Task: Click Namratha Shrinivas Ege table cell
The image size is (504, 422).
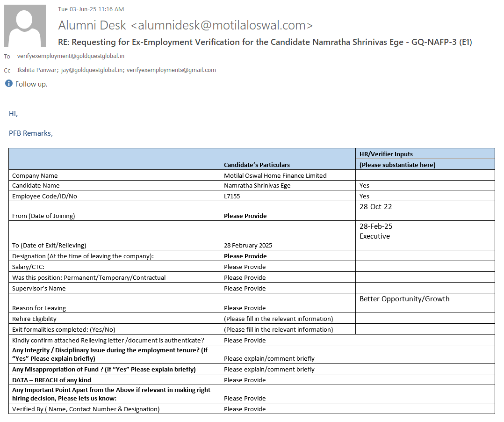Action: click(257, 186)
